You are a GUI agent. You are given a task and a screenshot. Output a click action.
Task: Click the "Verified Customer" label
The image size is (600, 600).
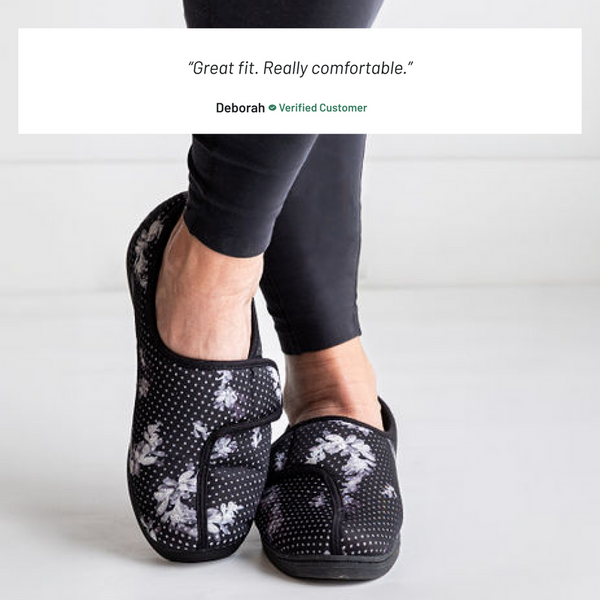(x=323, y=108)
